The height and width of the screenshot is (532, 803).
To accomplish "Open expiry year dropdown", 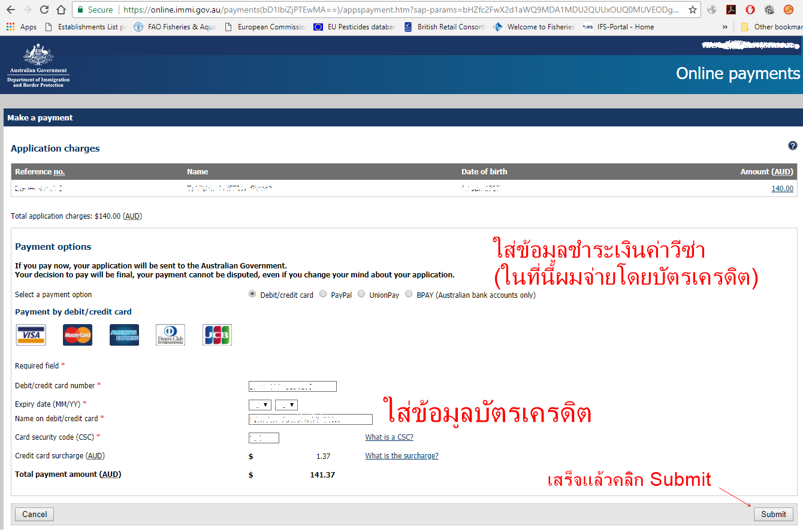I will pyautogui.click(x=286, y=405).
